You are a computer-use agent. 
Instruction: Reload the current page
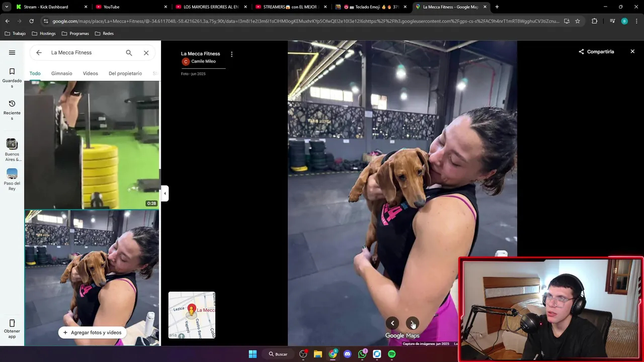click(31, 21)
